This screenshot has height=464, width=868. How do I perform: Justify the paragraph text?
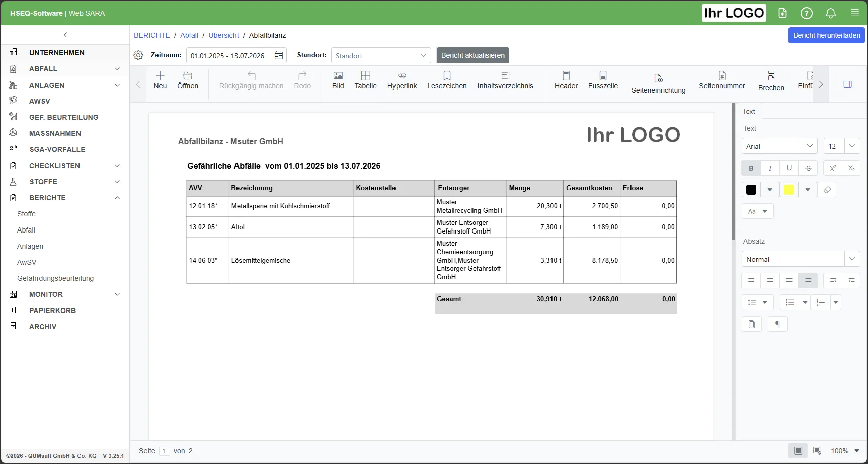click(x=808, y=281)
